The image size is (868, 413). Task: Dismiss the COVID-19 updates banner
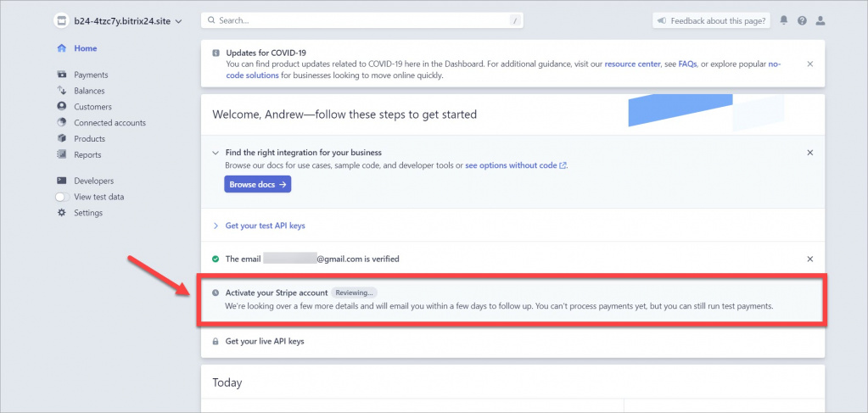pyautogui.click(x=809, y=64)
